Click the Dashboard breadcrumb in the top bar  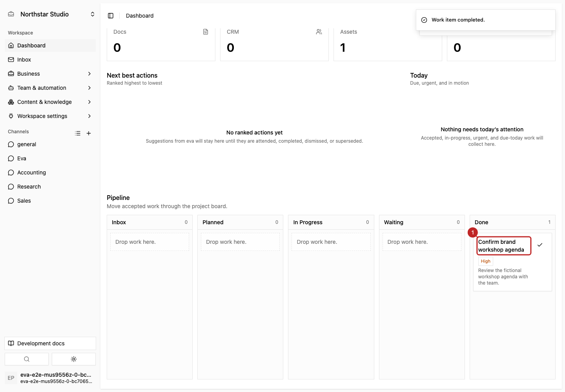pos(140,16)
